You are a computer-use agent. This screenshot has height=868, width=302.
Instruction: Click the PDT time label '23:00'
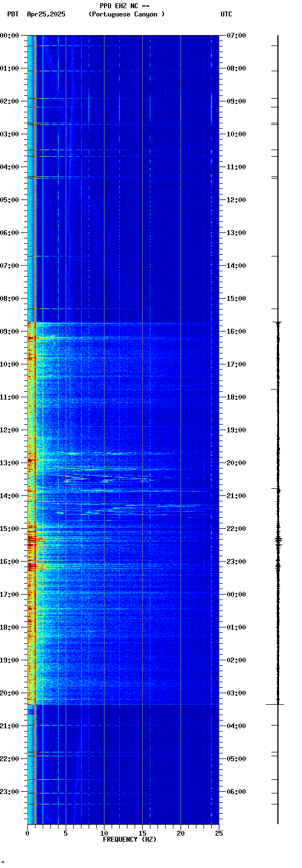[9, 792]
